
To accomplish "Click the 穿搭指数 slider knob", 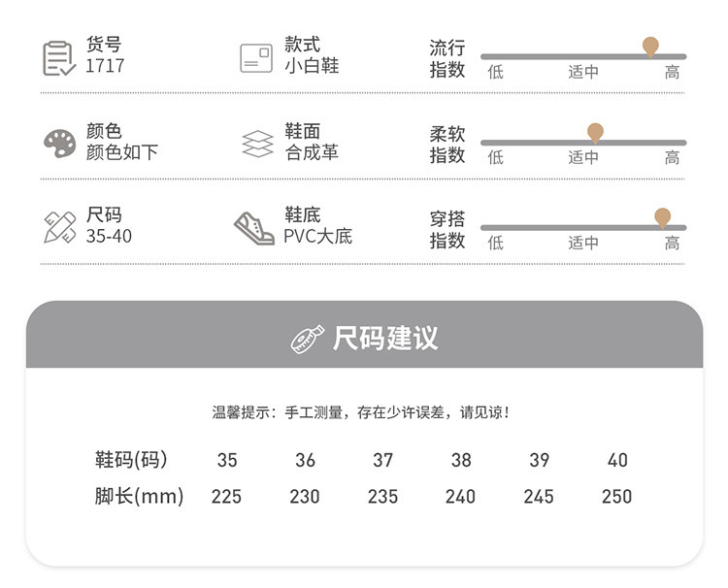I will pos(662,217).
